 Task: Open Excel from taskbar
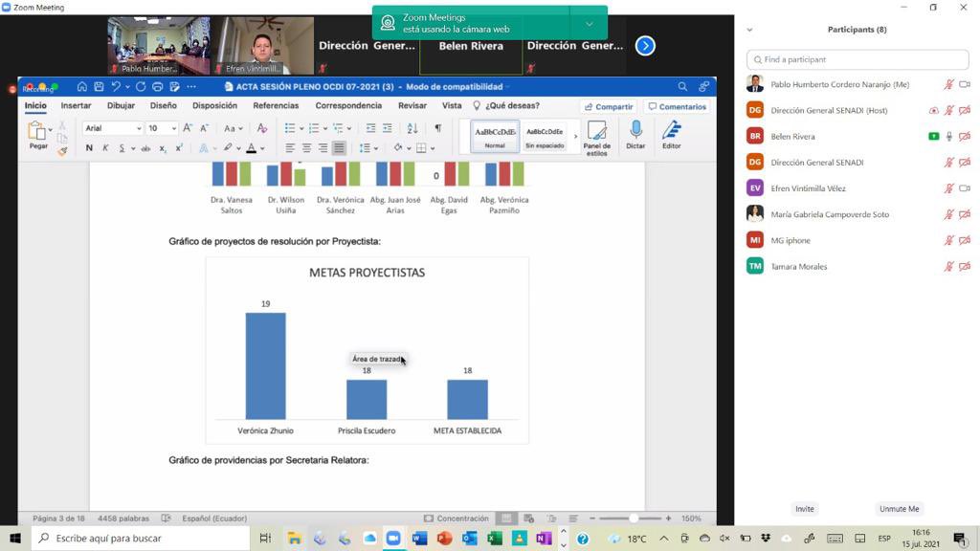495,538
